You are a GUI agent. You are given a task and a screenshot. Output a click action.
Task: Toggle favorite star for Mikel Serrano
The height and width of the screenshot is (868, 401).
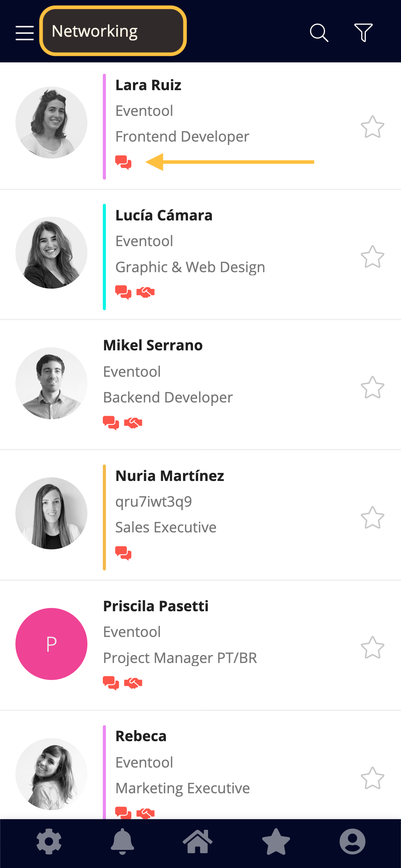pos(373,387)
